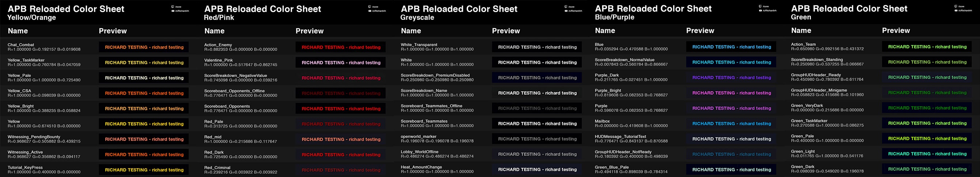Screen dimensions: 980x177
Task: Click the Mailbox color preview swatch
Action: [x=731, y=123]
